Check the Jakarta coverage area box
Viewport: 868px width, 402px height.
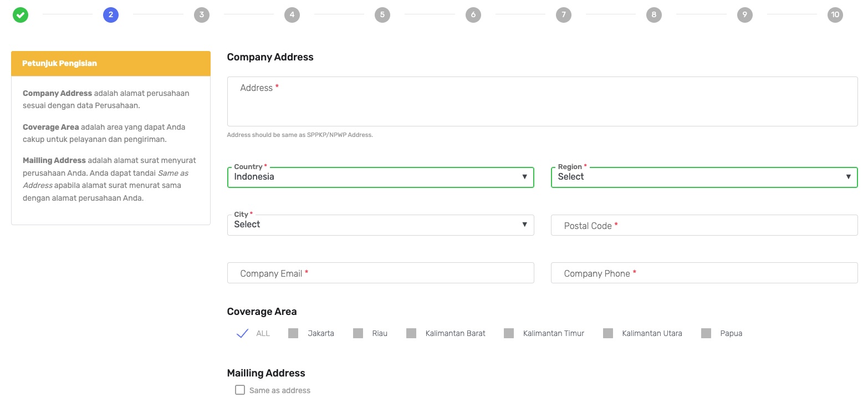pos(293,333)
